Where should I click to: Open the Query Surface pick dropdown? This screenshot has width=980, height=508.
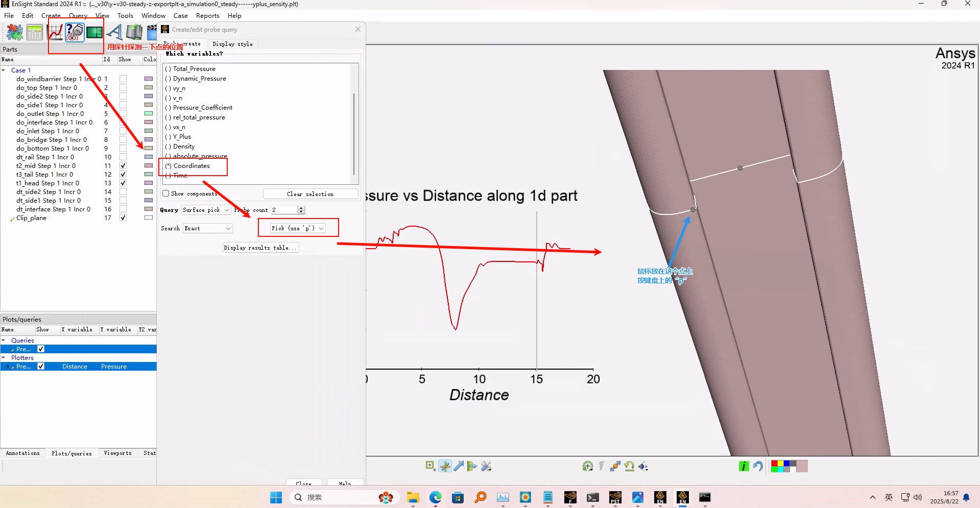point(206,210)
